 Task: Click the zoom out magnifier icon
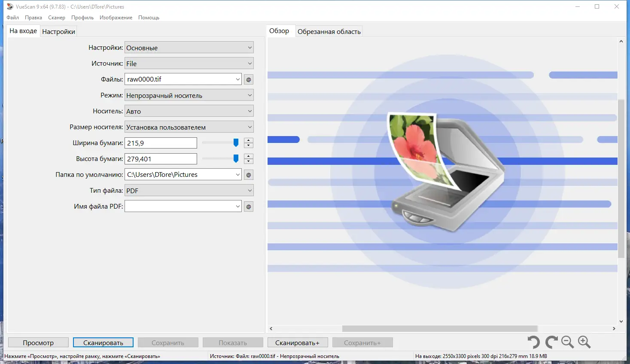pos(568,342)
